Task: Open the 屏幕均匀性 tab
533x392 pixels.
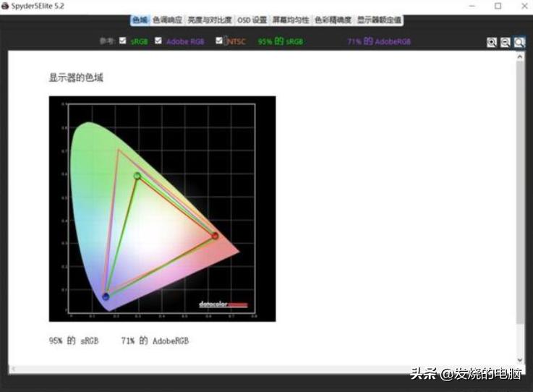Action: [291, 20]
